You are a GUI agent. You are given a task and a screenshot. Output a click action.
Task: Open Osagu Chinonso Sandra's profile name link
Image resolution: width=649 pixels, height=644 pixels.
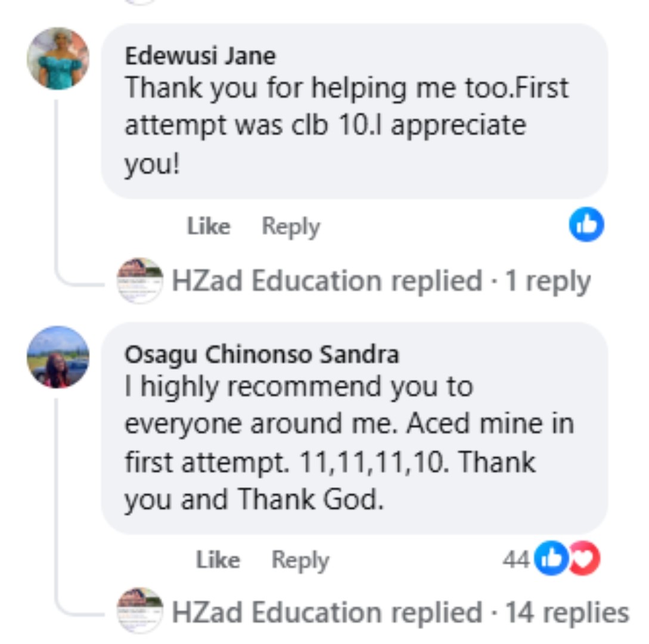262,355
